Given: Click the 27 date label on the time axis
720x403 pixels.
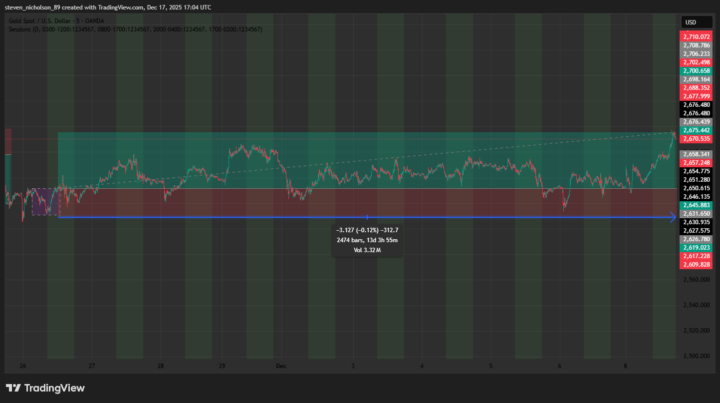Looking at the screenshot, I should pyautogui.click(x=92, y=366).
